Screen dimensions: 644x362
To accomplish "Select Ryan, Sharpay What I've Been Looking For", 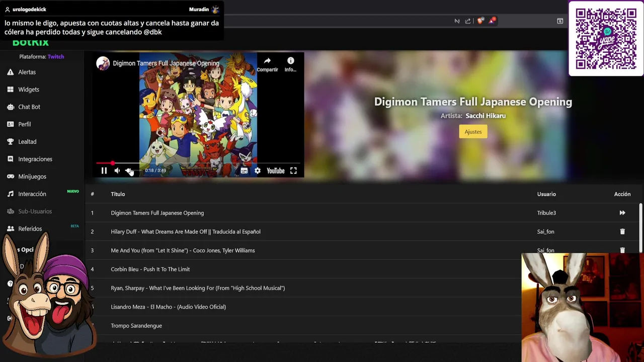I will (304, 288).
